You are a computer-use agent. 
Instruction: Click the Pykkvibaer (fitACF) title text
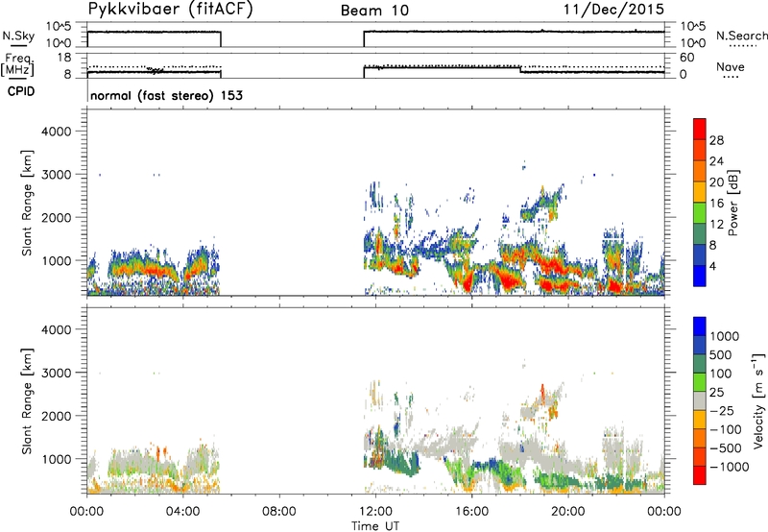click(x=171, y=10)
